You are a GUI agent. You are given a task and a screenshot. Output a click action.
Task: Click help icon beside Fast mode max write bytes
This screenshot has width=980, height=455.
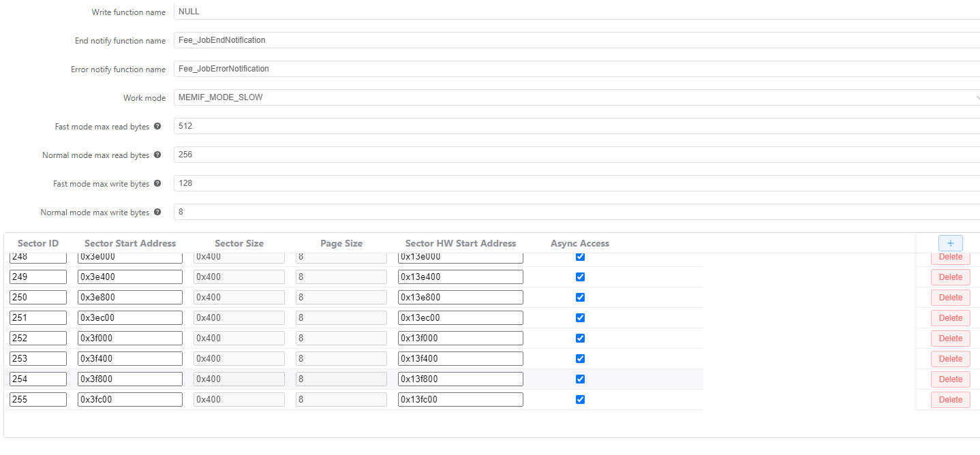(157, 184)
